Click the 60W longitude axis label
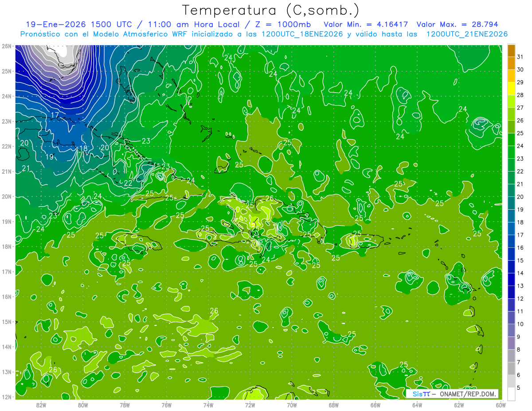 click(x=501, y=405)
